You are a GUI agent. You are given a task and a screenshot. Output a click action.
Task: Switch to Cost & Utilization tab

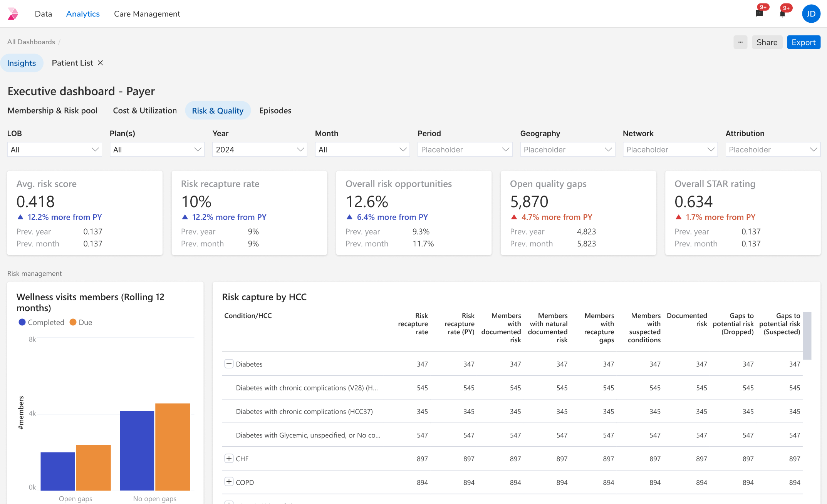click(x=145, y=111)
